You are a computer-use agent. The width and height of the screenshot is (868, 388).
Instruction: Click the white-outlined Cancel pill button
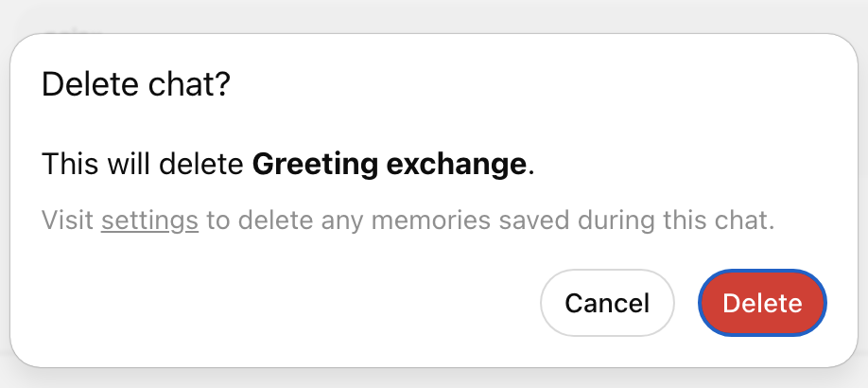[607, 303]
